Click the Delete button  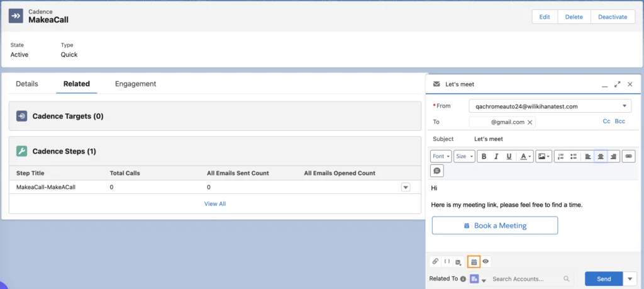pyautogui.click(x=574, y=17)
